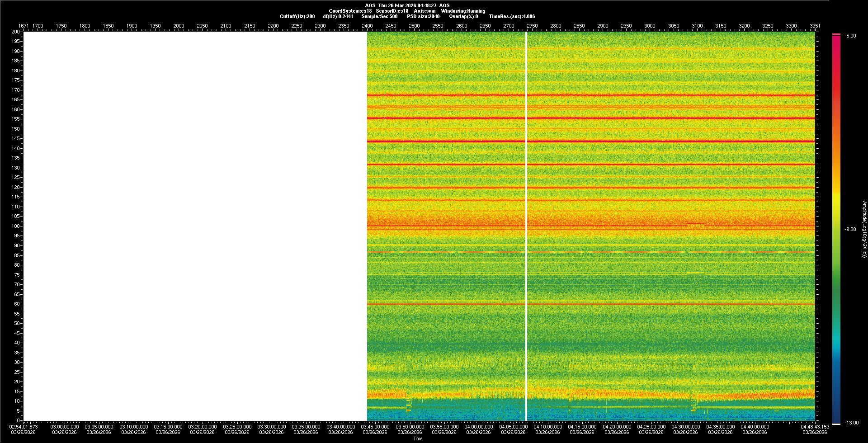The image size is (868, 443).
Task: Click the 100 Hz frequency axis label
Action: [x=16, y=226]
